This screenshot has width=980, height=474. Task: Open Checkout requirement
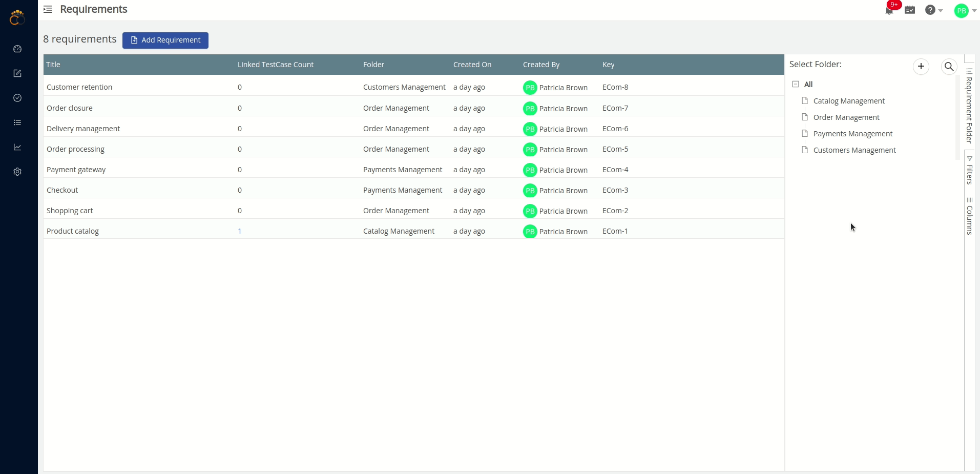click(62, 190)
